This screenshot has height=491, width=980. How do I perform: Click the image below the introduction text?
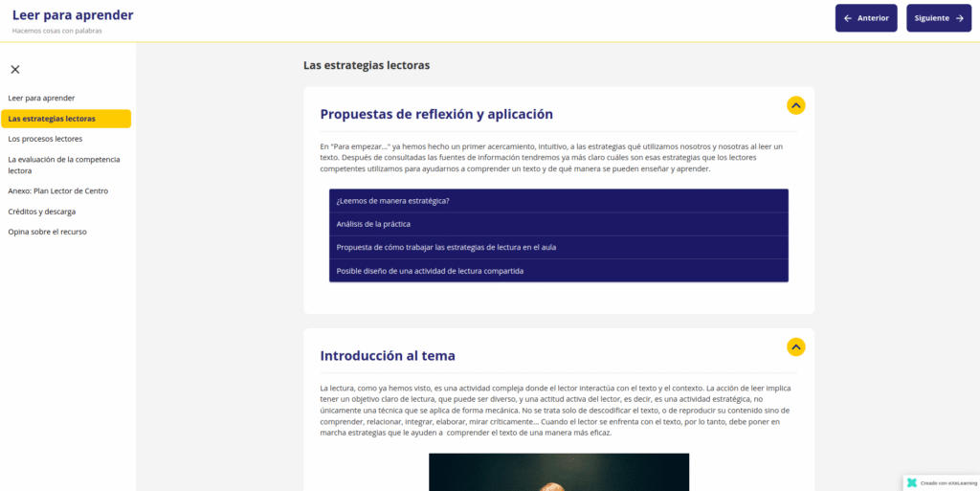[x=558, y=472]
